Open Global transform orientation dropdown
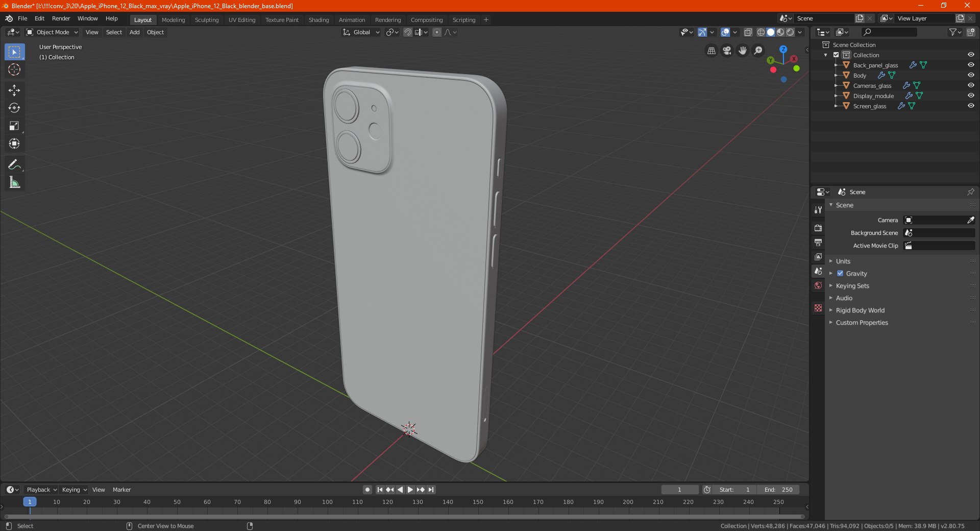The height and width of the screenshot is (531, 980). [x=361, y=32]
